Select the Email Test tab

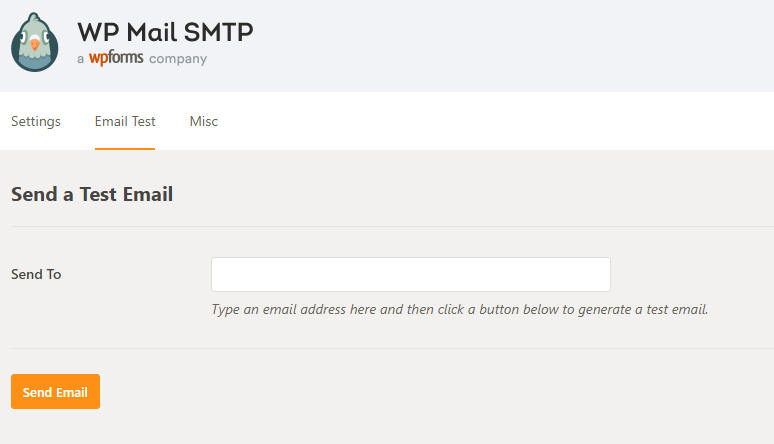pos(125,121)
